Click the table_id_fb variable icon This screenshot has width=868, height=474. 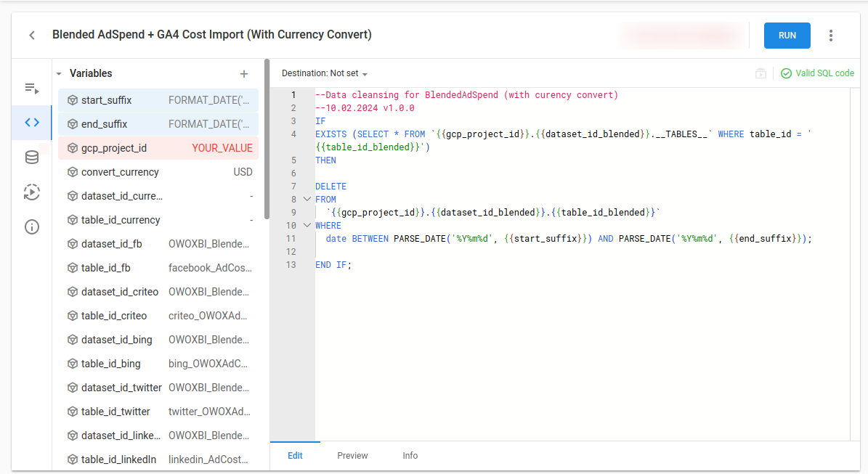click(x=73, y=268)
